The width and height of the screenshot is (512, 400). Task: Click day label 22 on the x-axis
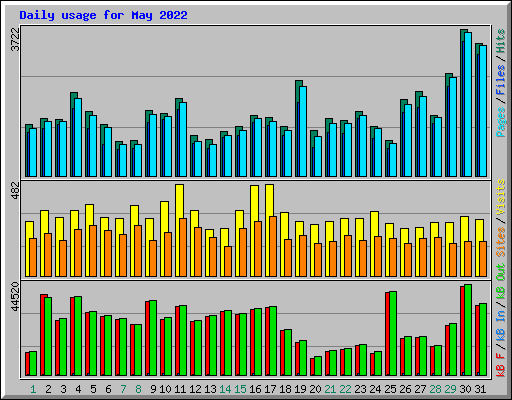click(x=345, y=389)
